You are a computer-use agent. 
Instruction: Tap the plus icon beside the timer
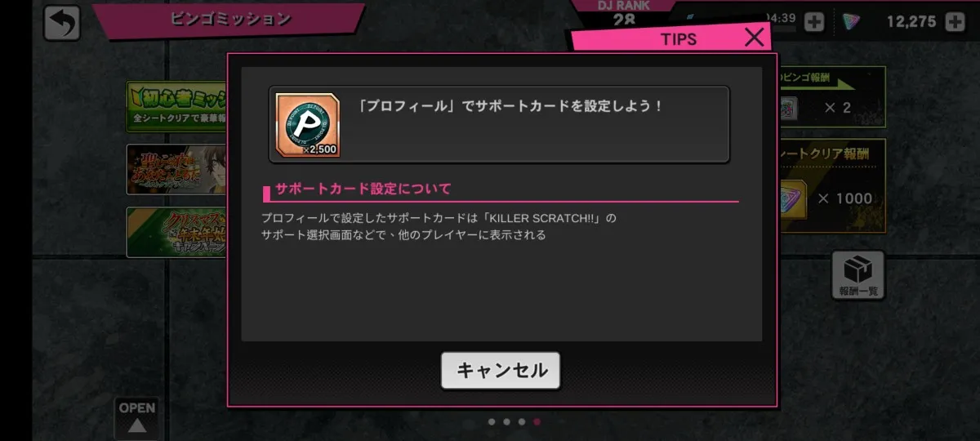click(813, 22)
